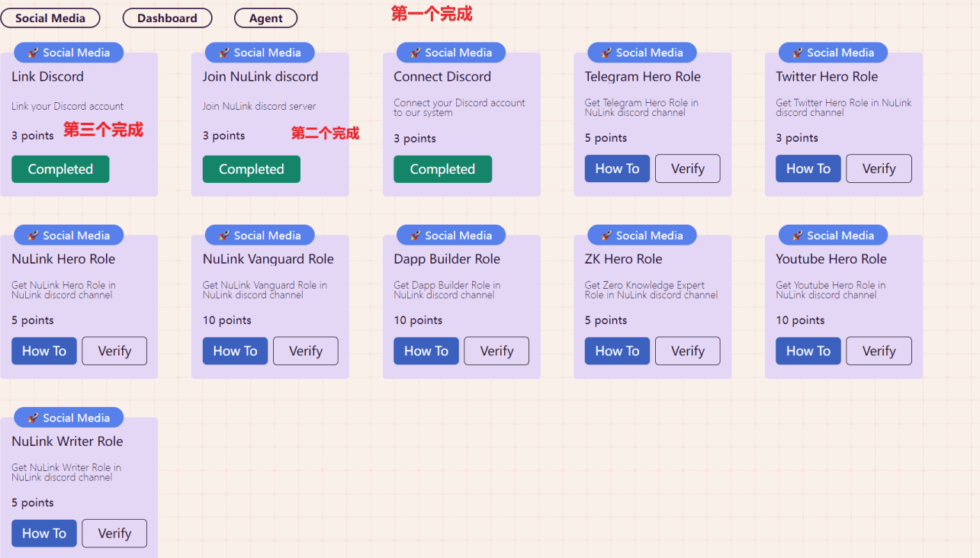Click the rocket icon on NuLink Vanguard Role card
980x558 pixels.
tap(224, 236)
